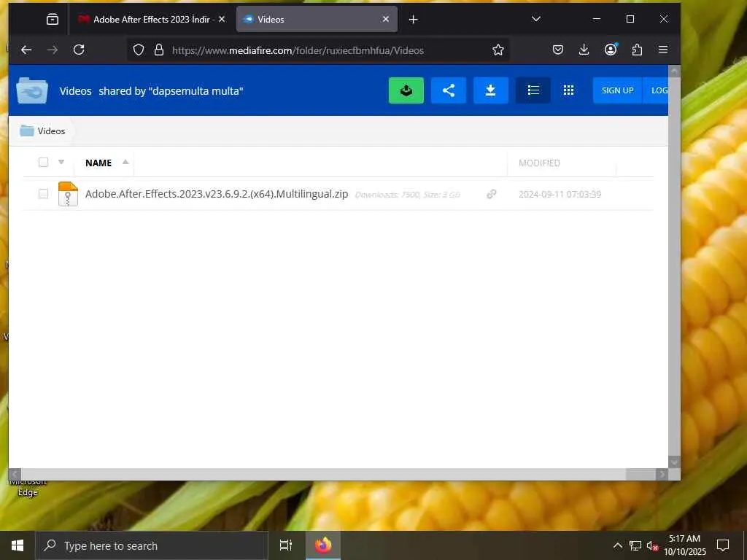Viewport: 747px width, 560px height.
Task: Save page to Pocket
Action: [558, 50]
